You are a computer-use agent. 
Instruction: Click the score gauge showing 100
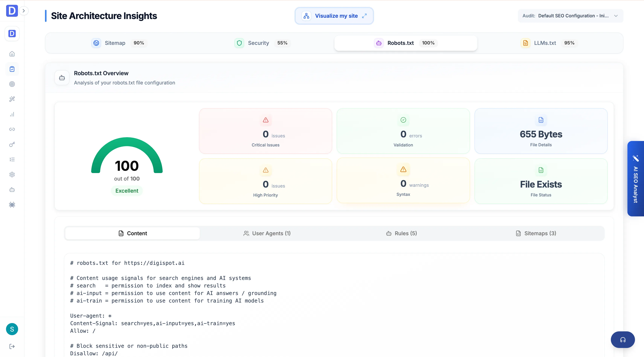point(127,155)
